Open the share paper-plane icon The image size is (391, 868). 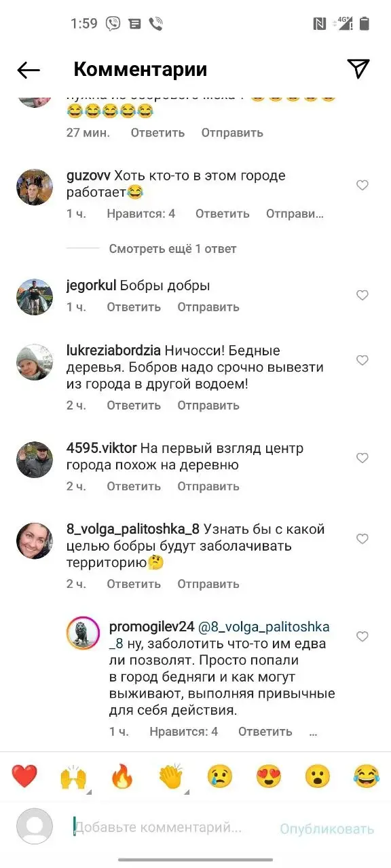[358, 68]
